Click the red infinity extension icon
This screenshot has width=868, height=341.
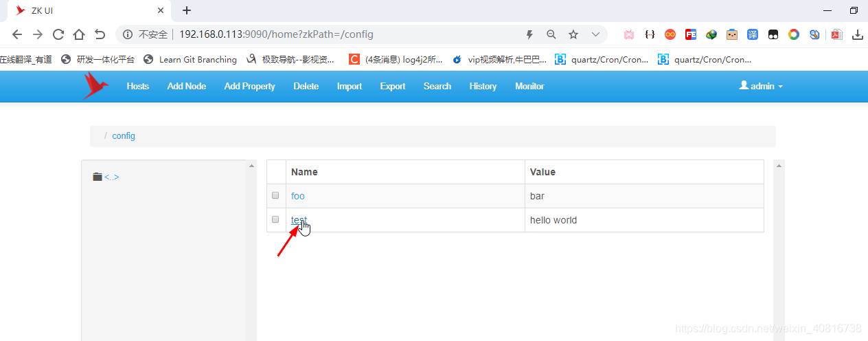(x=670, y=34)
